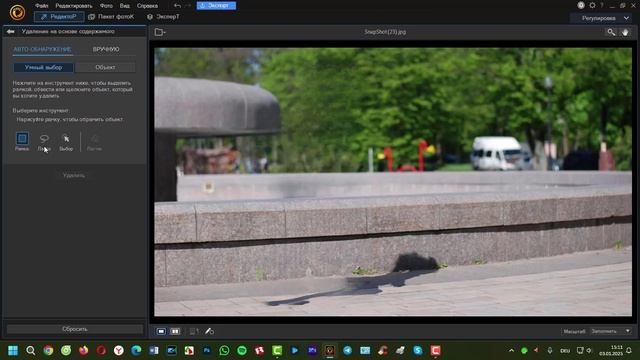
Task: Click the blue Экспорт button
Action: click(x=216, y=6)
